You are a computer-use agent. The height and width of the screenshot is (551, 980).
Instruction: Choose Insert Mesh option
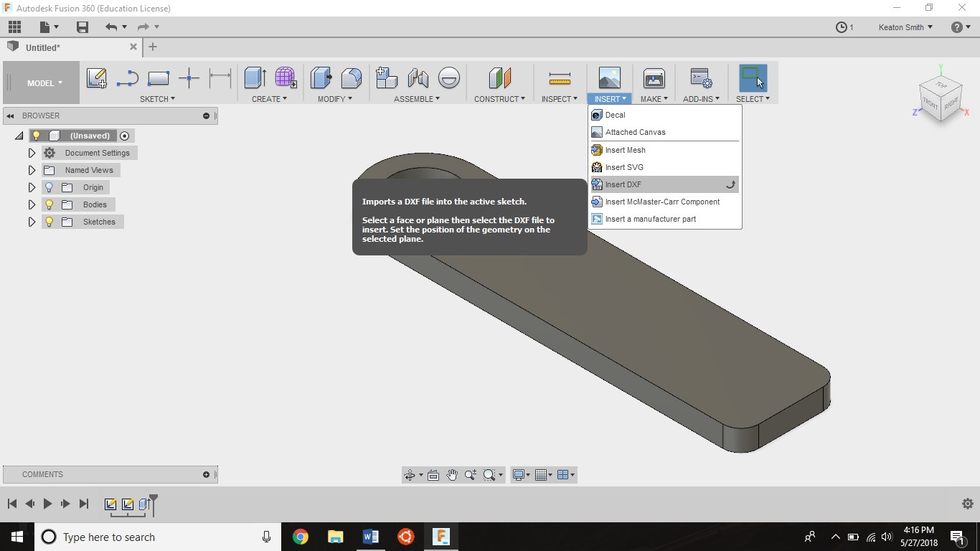coord(664,150)
